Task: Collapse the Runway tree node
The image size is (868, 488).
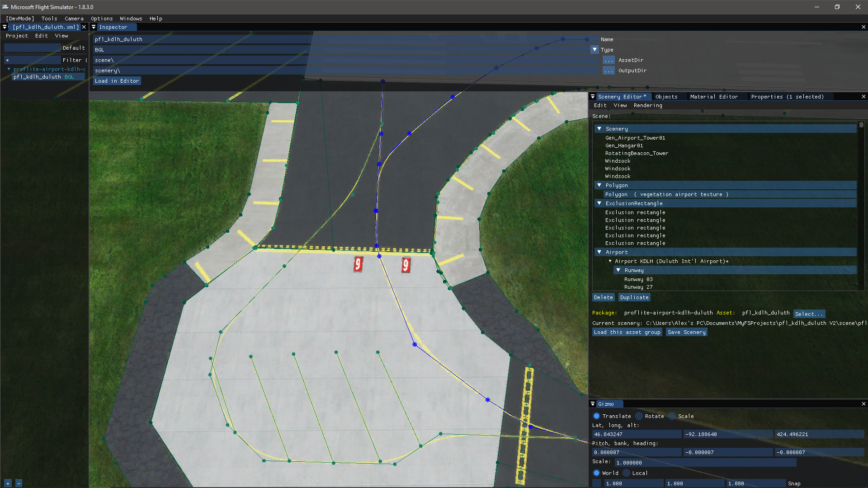Action: pyautogui.click(x=618, y=270)
